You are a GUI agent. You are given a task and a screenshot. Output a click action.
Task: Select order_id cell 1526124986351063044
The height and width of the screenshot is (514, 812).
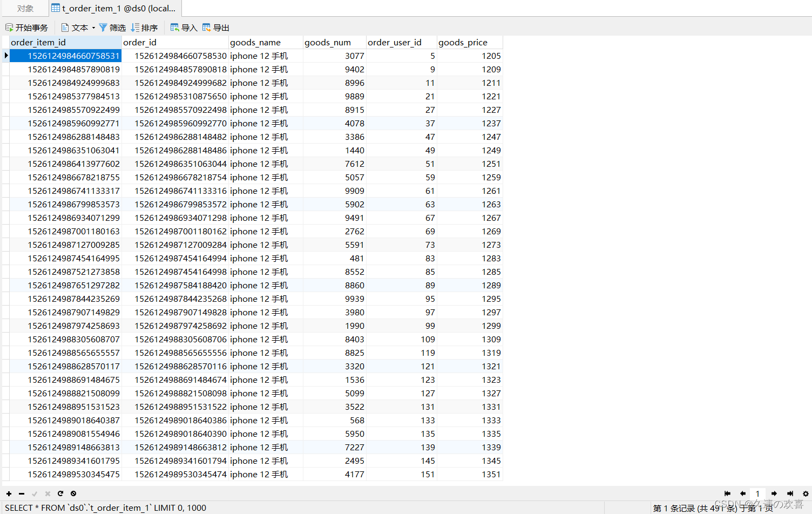175,164
